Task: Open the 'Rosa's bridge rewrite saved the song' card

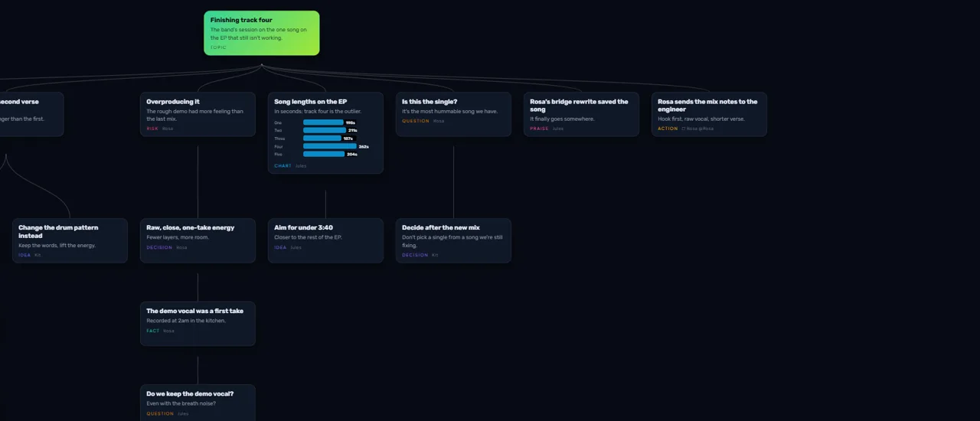Action: 581,114
